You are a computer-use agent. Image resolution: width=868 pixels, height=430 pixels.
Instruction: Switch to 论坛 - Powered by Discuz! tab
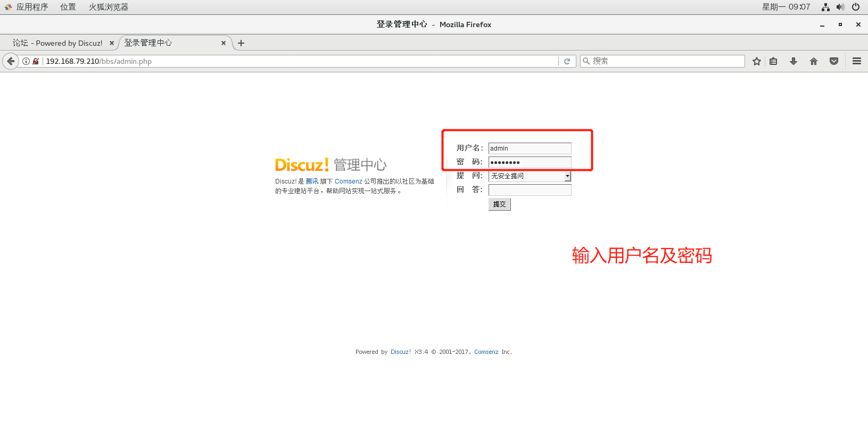click(x=57, y=43)
